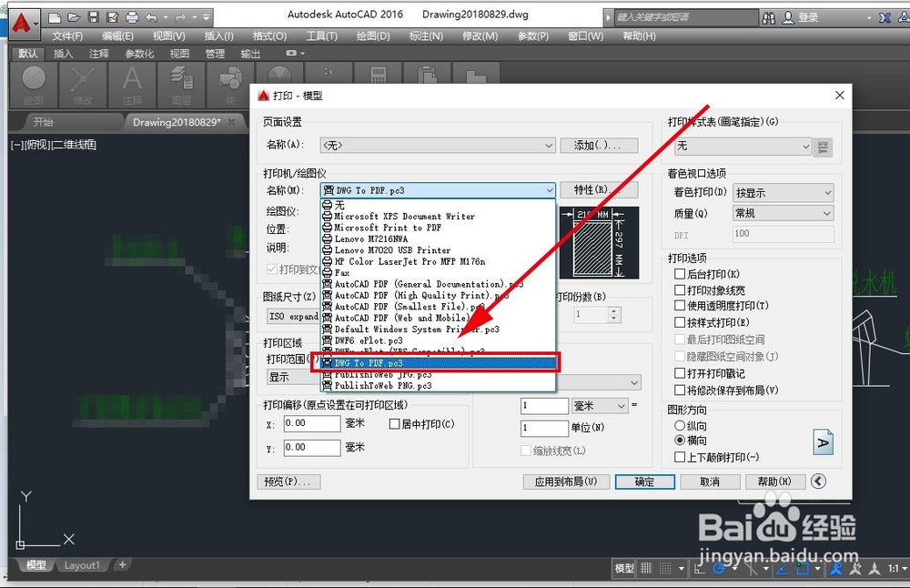
Task: Open the Undo history dropdown arrow
Action: (x=166, y=17)
